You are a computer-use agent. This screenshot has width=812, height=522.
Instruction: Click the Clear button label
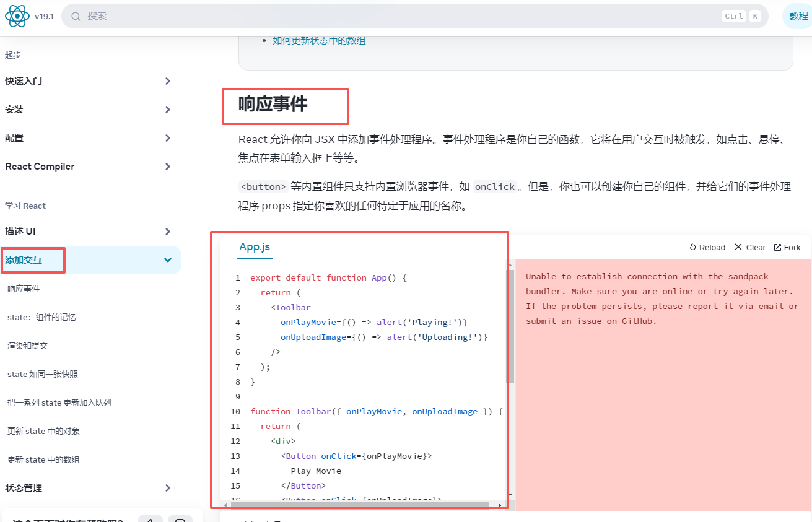point(756,247)
